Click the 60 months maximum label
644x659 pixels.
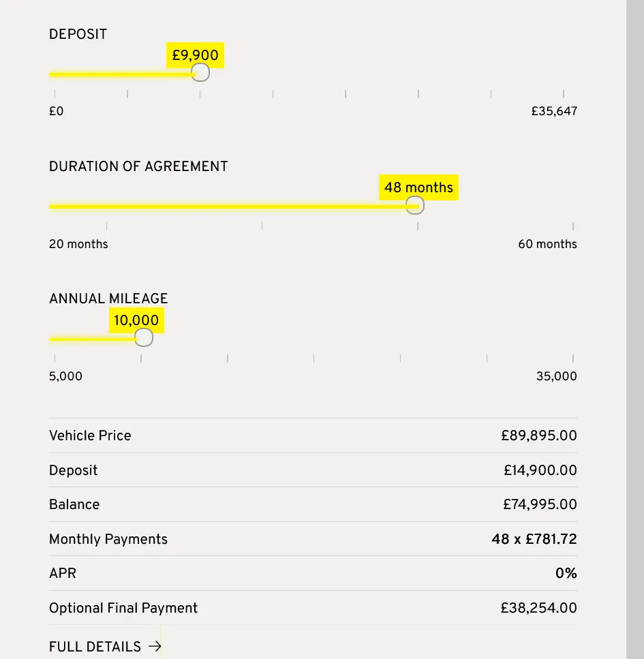[x=547, y=244]
